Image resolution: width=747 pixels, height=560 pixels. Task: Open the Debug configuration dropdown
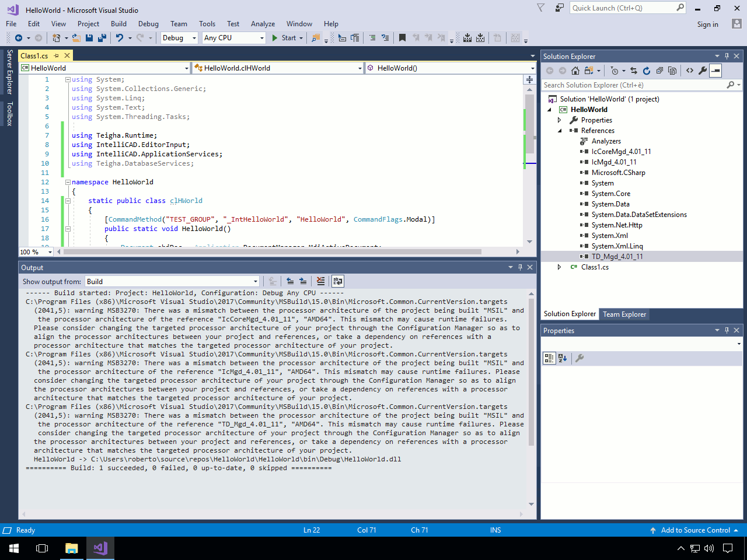[179, 38]
